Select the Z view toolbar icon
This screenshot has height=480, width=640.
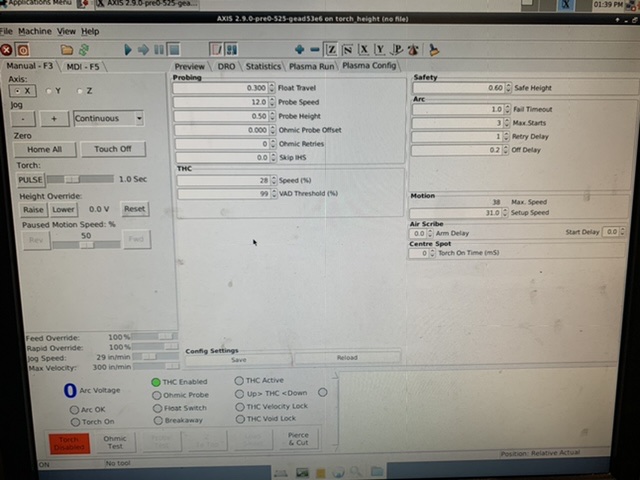click(331, 48)
